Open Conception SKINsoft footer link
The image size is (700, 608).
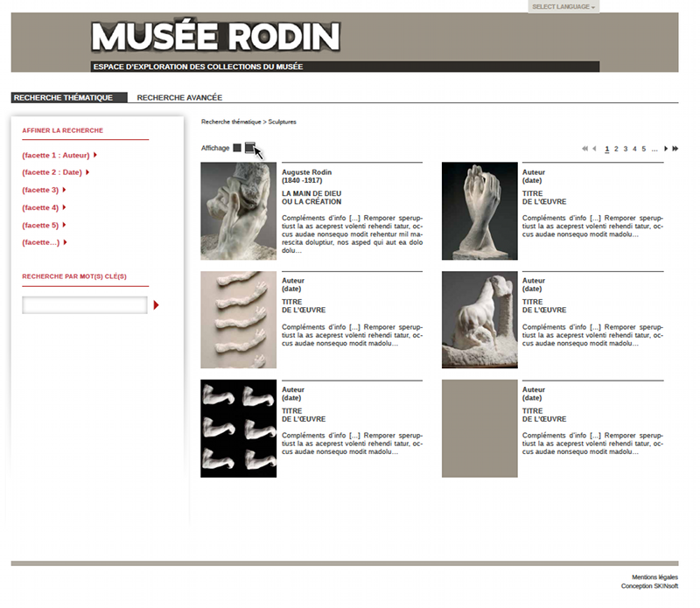coord(649,586)
